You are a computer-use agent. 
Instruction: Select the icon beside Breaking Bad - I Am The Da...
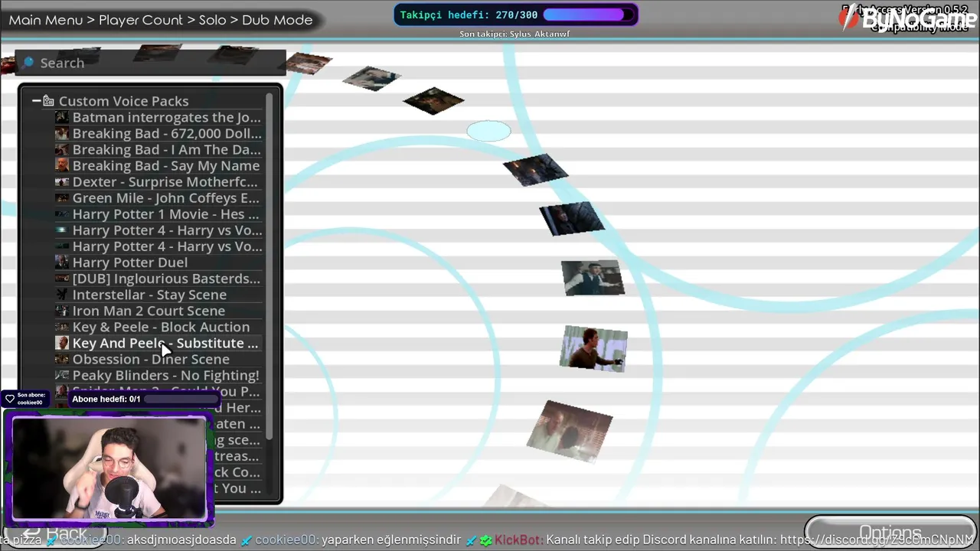(x=62, y=149)
